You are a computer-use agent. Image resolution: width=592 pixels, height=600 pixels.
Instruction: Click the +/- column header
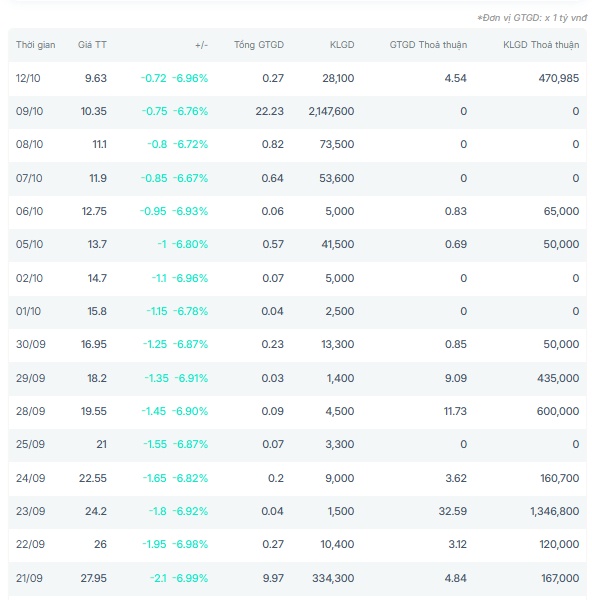[x=201, y=45]
